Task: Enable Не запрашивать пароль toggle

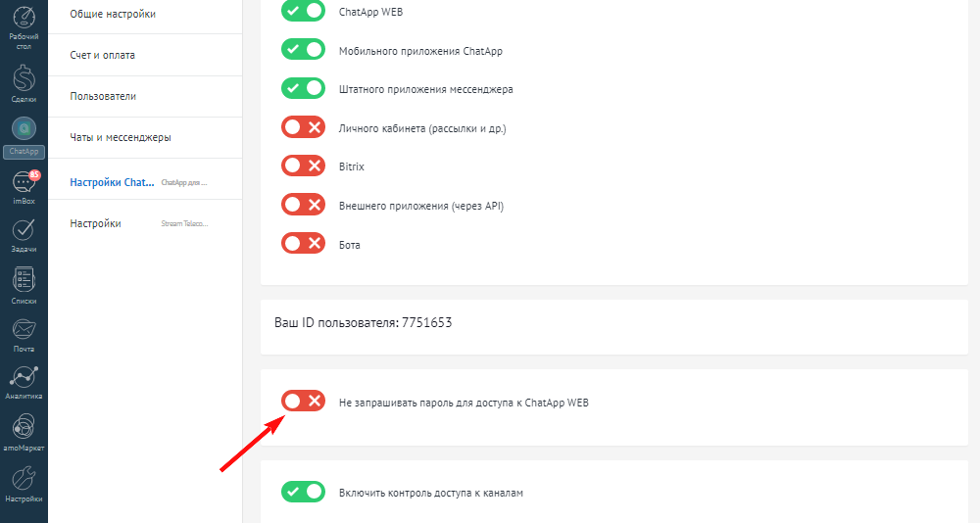Action: coord(303,402)
